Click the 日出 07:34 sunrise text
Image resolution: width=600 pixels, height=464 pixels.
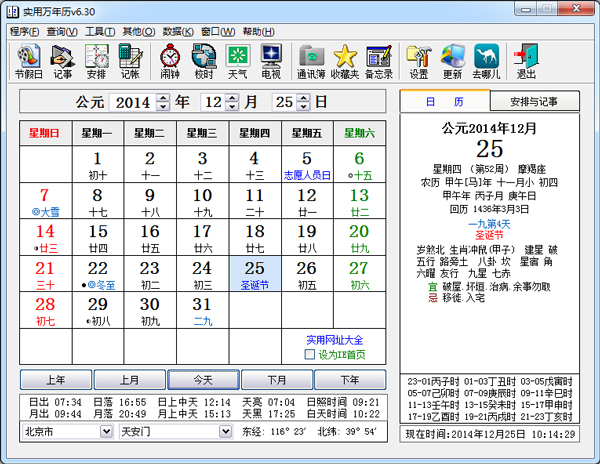55,402
